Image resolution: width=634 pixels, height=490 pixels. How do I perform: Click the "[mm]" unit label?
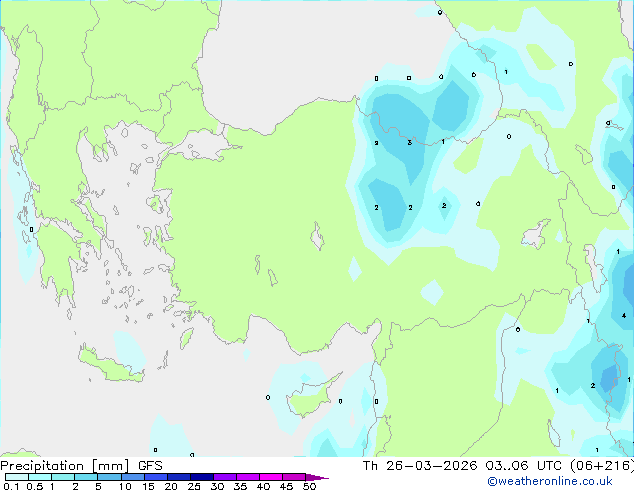tap(111, 466)
